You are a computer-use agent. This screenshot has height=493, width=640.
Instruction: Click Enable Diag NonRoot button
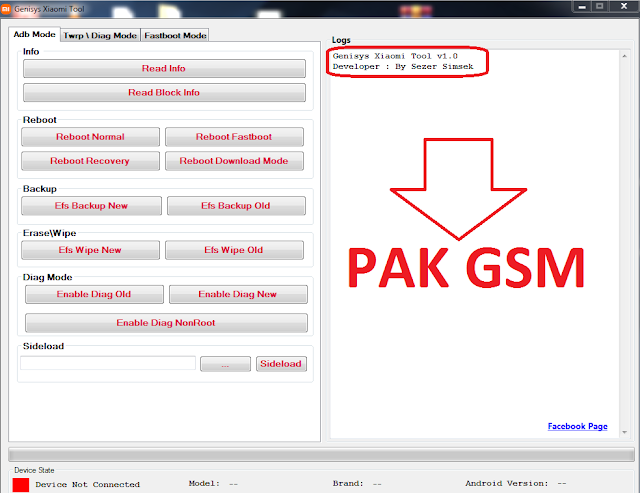tap(166, 323)
